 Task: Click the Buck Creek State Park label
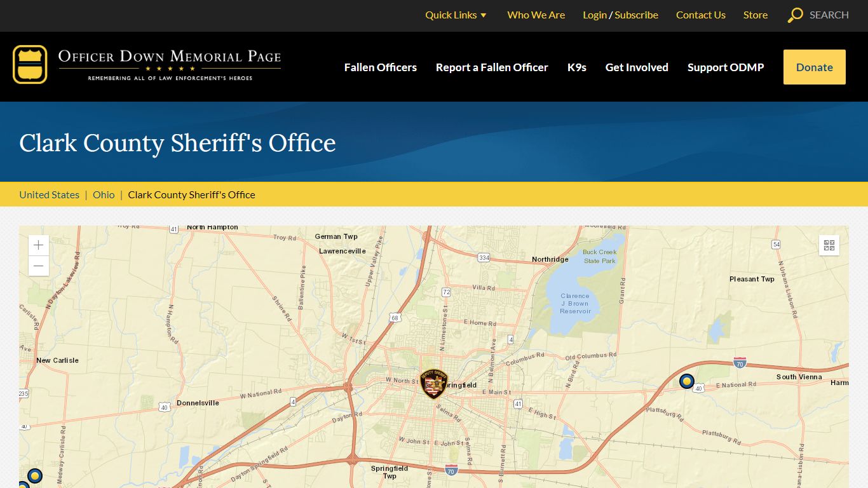point(600,257)
